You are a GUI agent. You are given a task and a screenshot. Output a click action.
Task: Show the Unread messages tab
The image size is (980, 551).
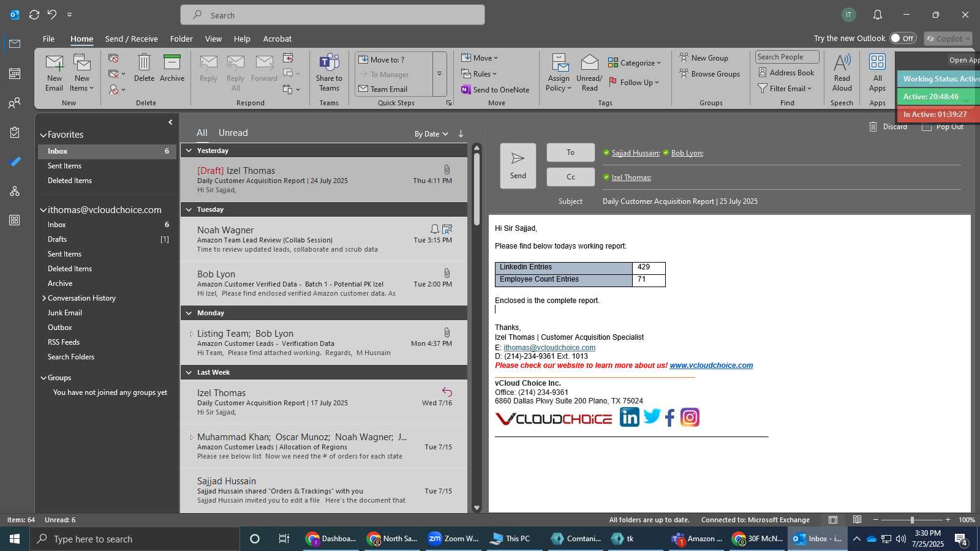pyautogui.click(x=233, y=133)
